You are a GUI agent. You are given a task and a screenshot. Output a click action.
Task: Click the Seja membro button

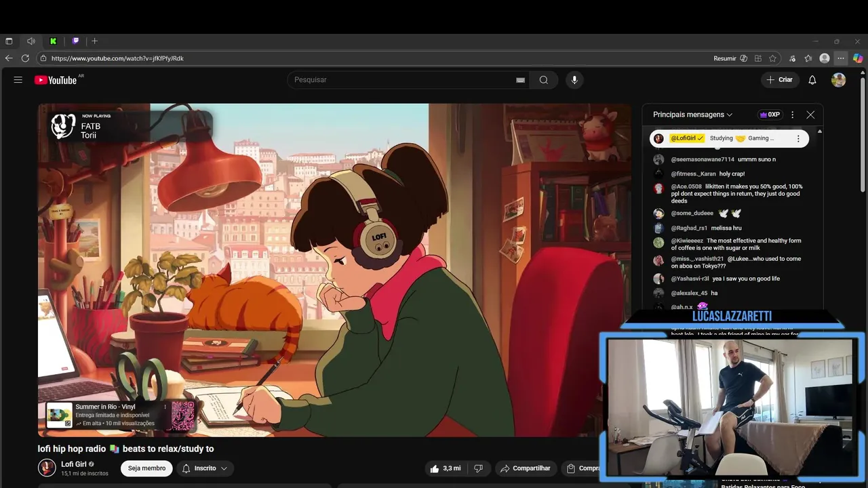tap(146, 468)
